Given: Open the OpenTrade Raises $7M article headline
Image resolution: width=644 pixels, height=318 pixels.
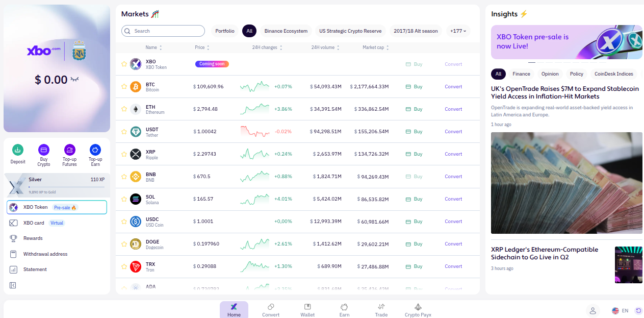Looking at the screenshot, I should point(565,92).
